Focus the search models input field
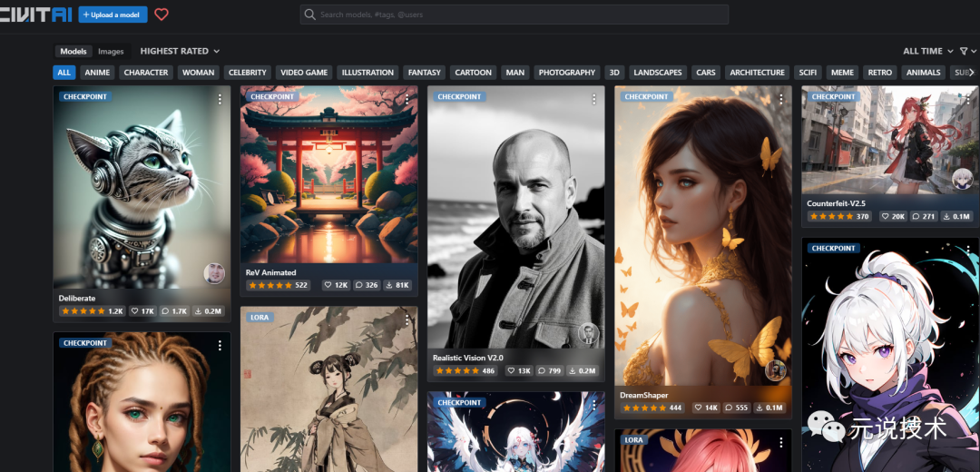 [x=514, y=15]
